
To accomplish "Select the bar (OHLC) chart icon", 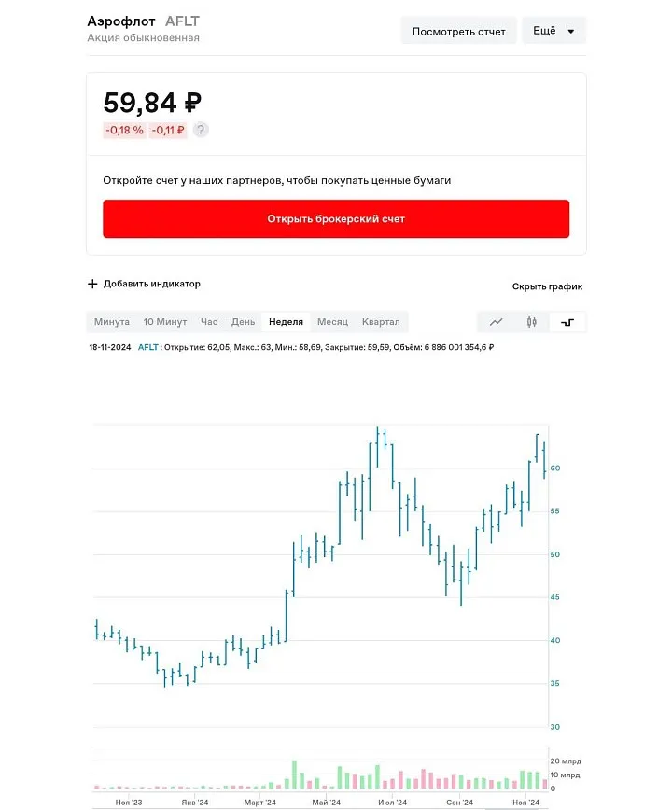I will [567, 322].
